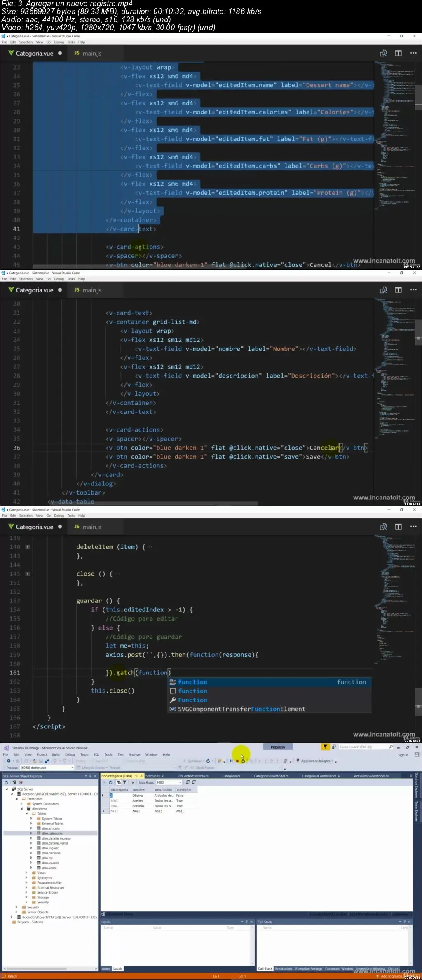Select the Projects - Sistema node
The image size is (422, 980).
coord(30,922)
